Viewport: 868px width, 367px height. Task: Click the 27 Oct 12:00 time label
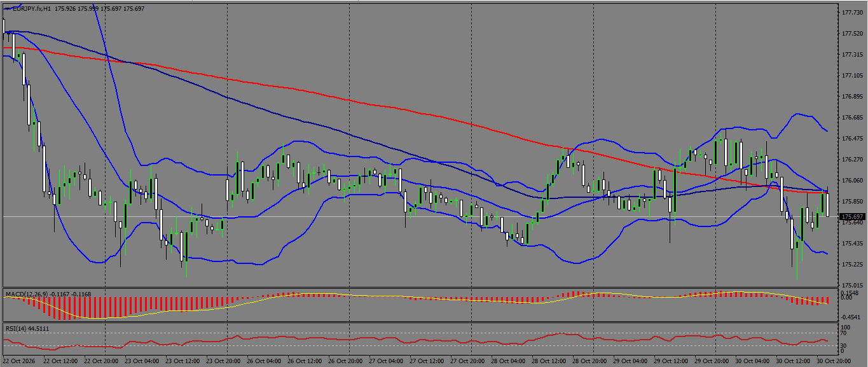pyautogui.click(x=427, y=361)
